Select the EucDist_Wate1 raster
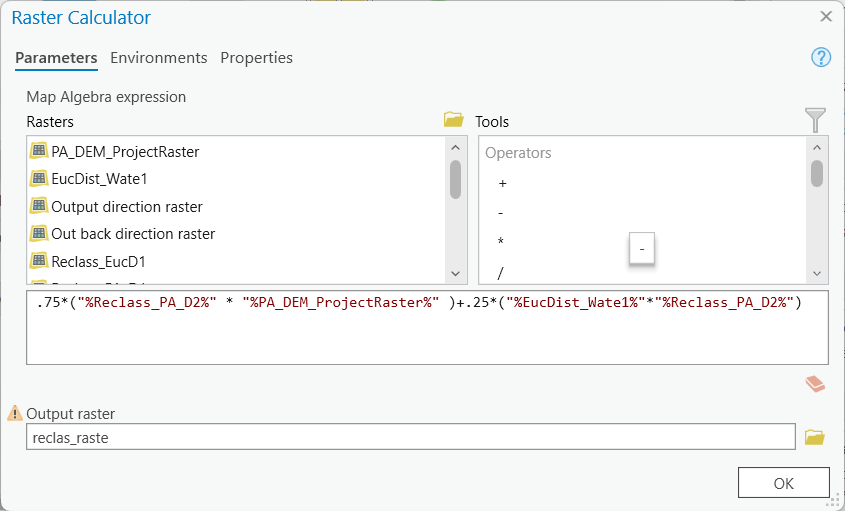 (99, 179)
